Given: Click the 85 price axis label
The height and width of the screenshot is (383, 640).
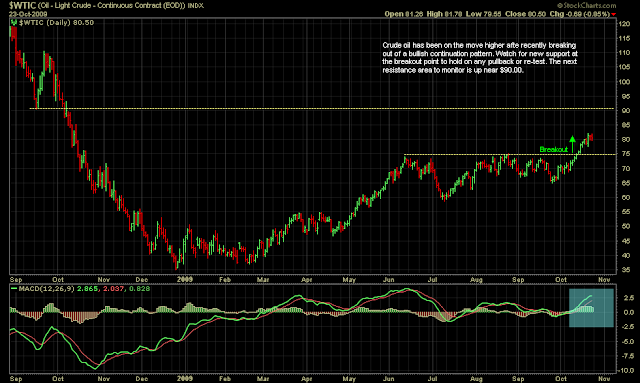Looking at the screenshot, I should (626, 125).
